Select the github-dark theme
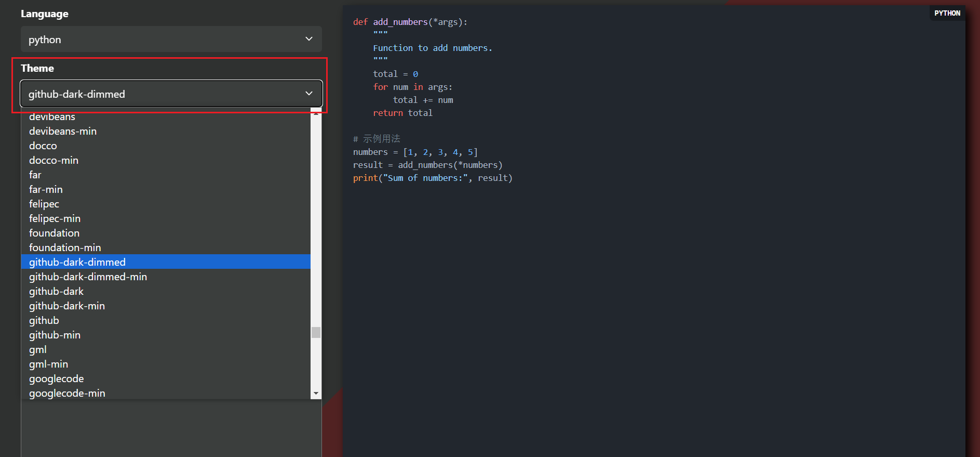Viewport: 980px width, 457px height. [x=57, y=292]
